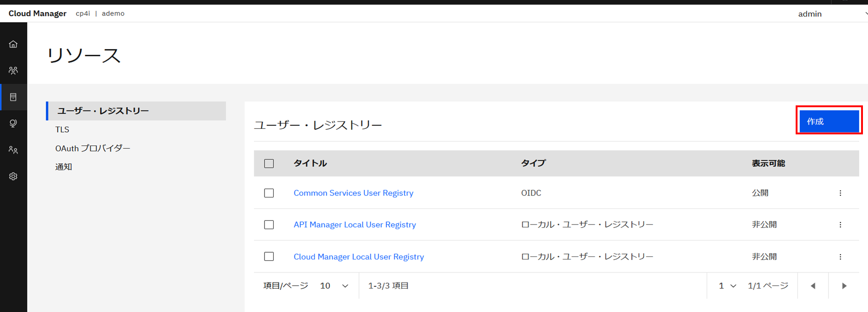The height and width of the screenshot is (312, 868).
Task: Click 非公開 in API Manager row
Action: [764, 225]
